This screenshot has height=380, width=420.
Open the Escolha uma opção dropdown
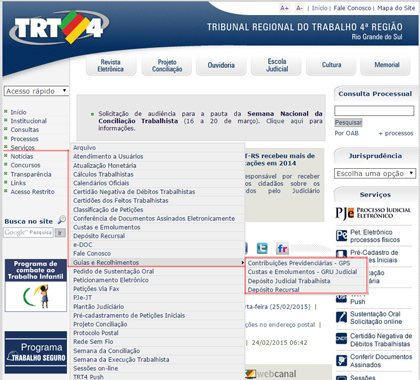[x=375, y=174]
